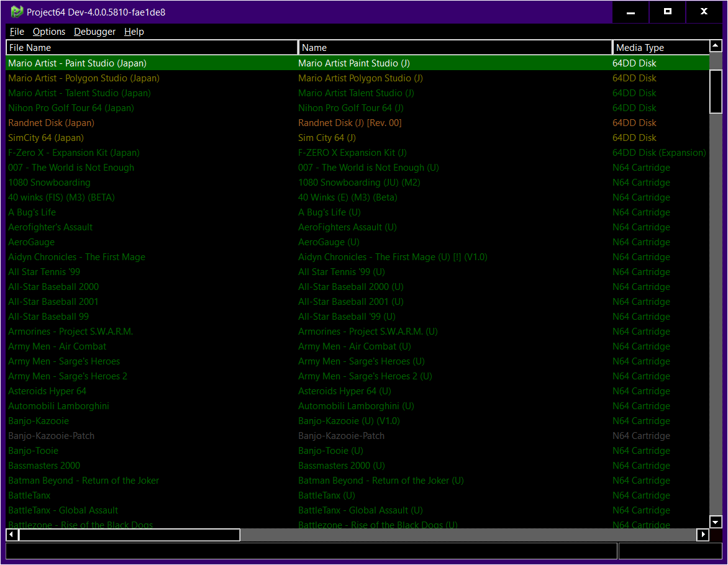This screenshot has width=728, height=565.
Task: Select the Battlezone - Rise of the Black Dogs ROM
Action: pyautogui.click(x=79, y=525)
